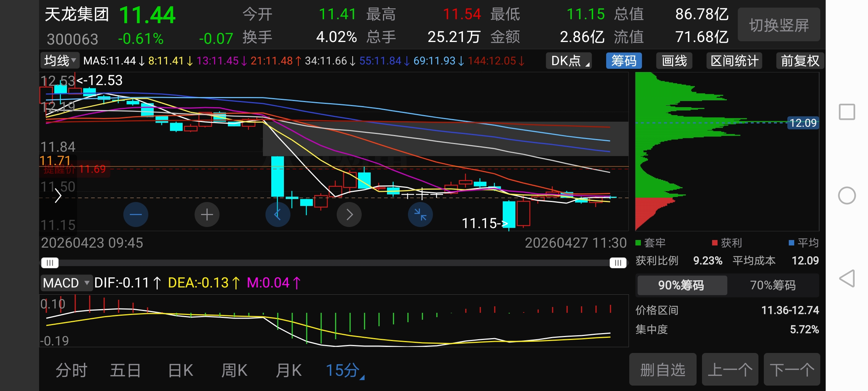
Task: Click the 区间统计 button
Action: point(735,61)
